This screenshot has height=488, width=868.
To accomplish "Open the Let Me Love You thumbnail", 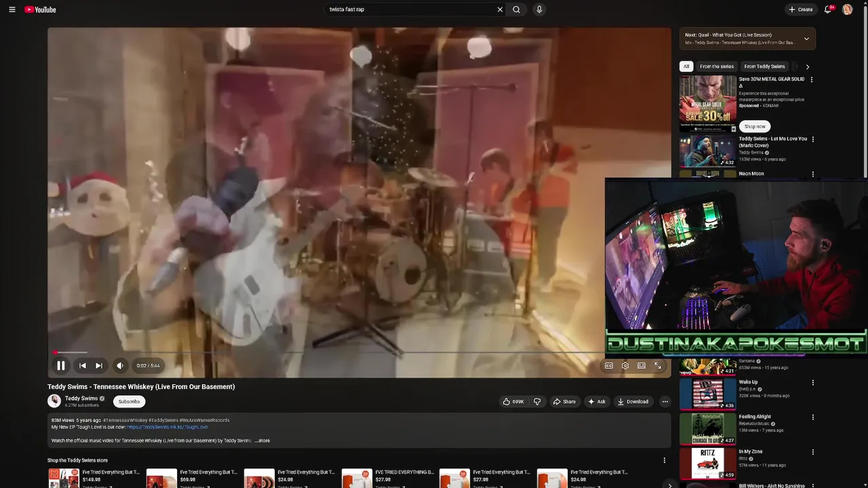I will click(x=708, y=151).
